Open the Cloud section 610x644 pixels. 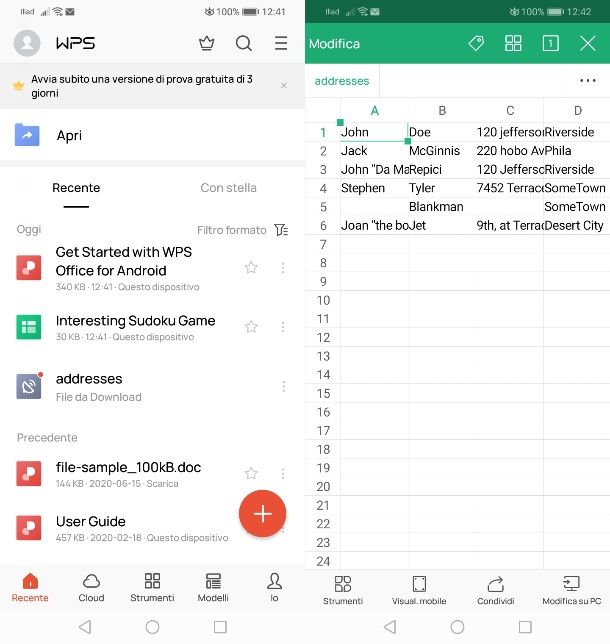[x=91, y=588]
